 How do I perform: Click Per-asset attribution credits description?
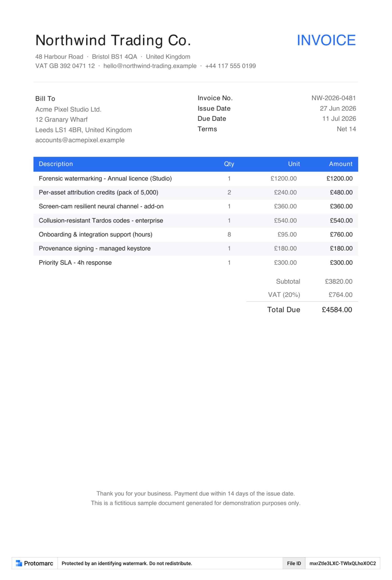click(x=99, y=193)
